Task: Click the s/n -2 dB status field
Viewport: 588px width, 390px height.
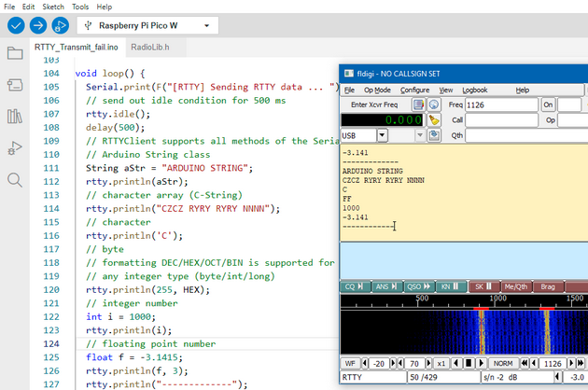Action: [x=517, y=377]
